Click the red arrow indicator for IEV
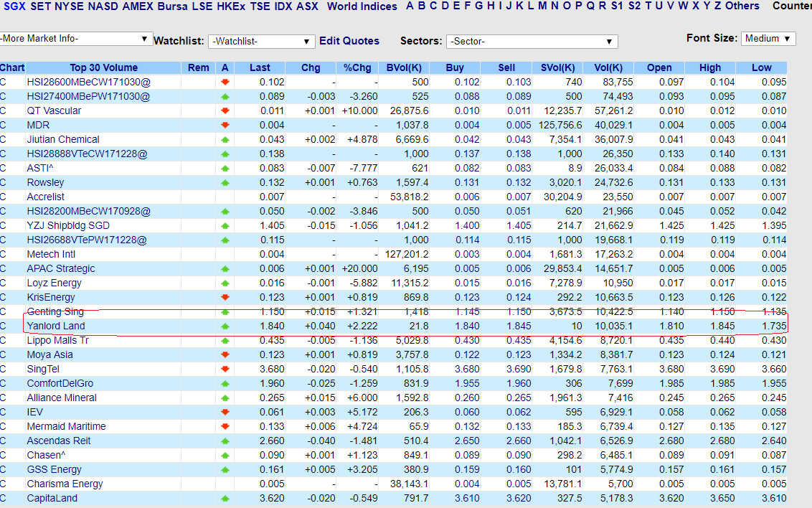This screenshot has width=812, height=508. coord(225,412)
